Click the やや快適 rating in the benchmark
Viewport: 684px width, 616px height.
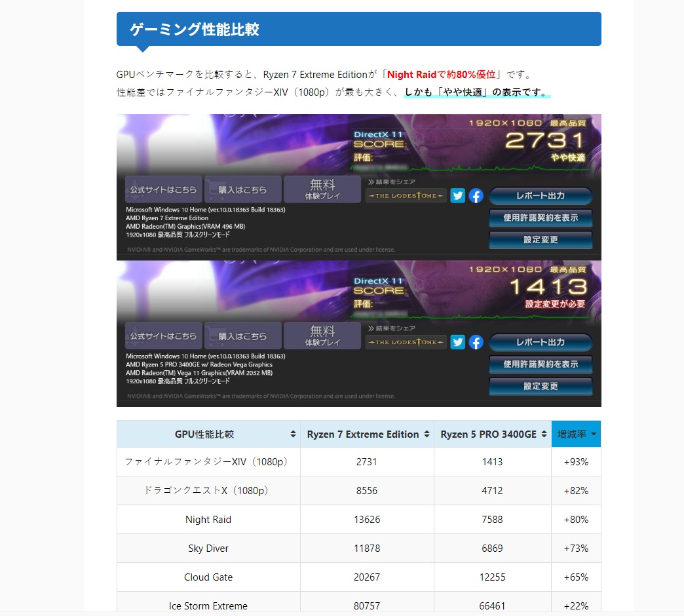(567, 157)
